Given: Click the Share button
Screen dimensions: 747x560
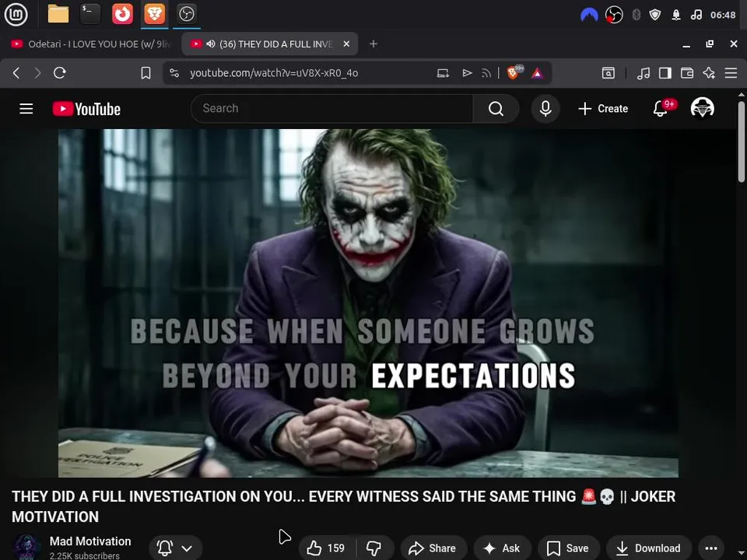Looking at the screenshot, I should (x=433, y=548).
